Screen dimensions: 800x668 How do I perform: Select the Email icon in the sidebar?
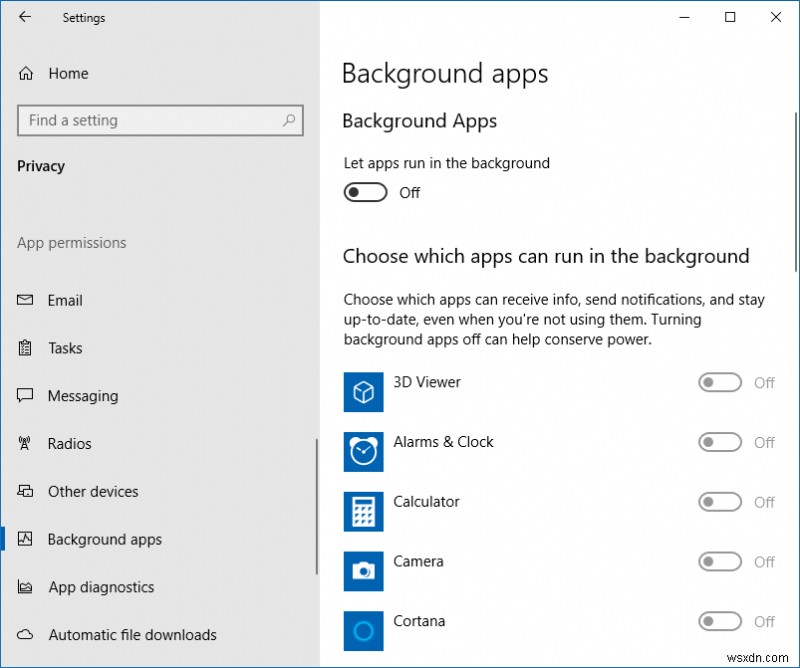24,300
